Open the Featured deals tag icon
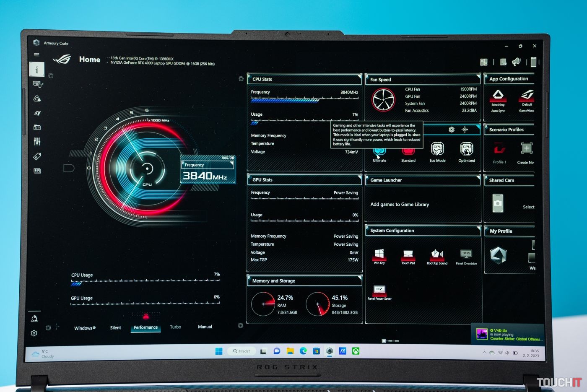The width and height of the screenshot is (587, 392). pyautogui.click(x=37, y=156)
